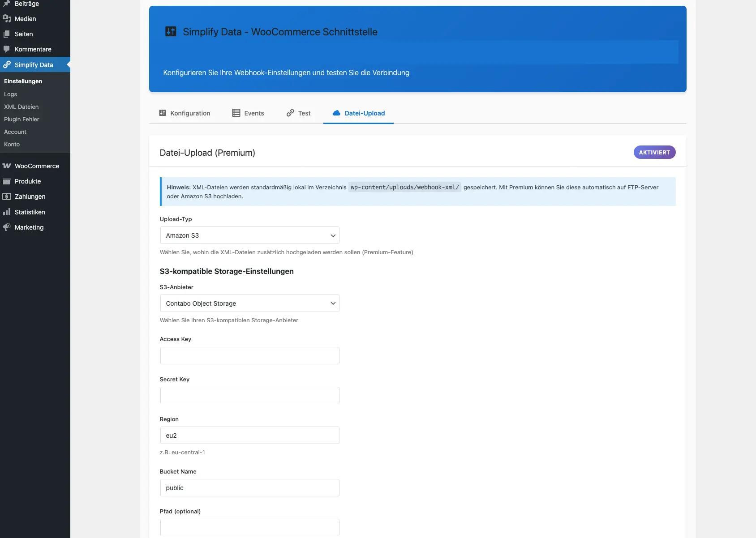Switch to the Konfiguration tab
This screenshot has width=756, height=538.
click(x=185, y=113)
